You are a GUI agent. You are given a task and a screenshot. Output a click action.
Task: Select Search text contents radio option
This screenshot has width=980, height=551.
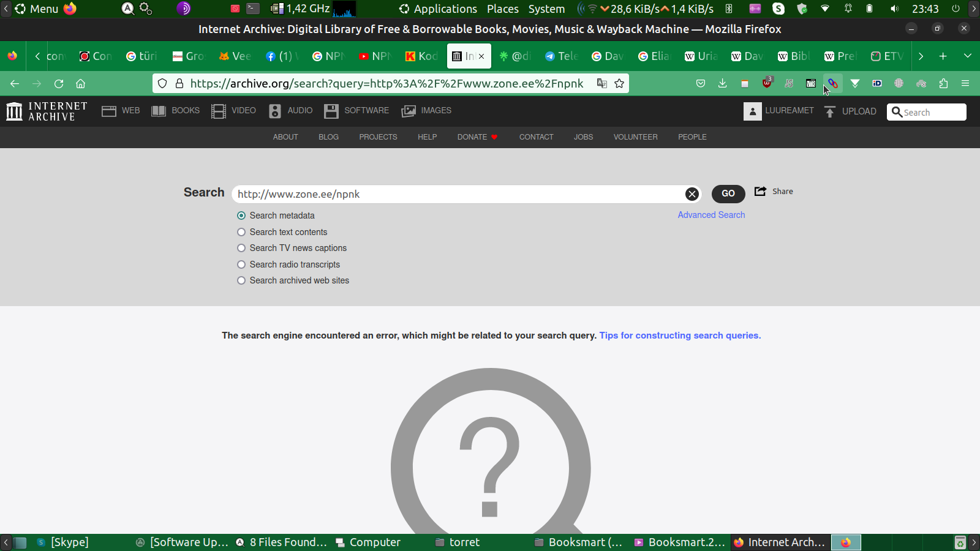click(241, 232)
